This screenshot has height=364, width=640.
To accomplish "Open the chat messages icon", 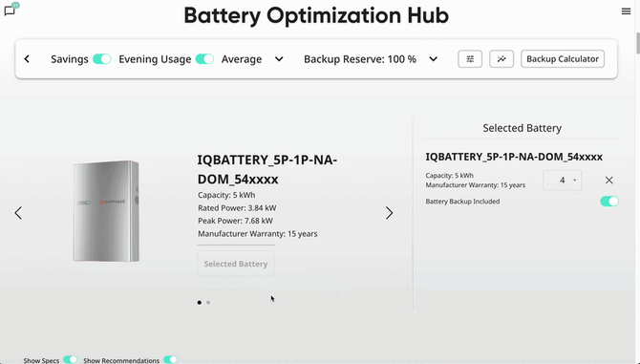I will 10,11.
